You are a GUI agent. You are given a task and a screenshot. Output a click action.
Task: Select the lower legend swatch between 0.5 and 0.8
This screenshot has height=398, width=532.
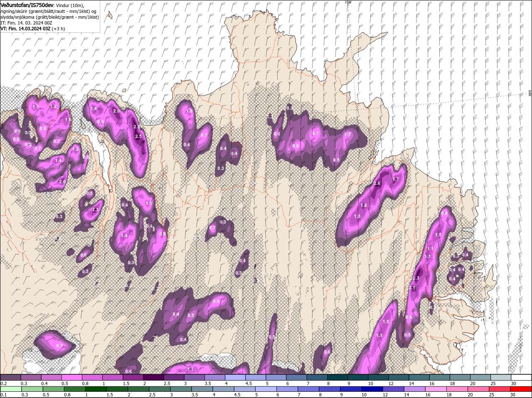pos(54,389)
